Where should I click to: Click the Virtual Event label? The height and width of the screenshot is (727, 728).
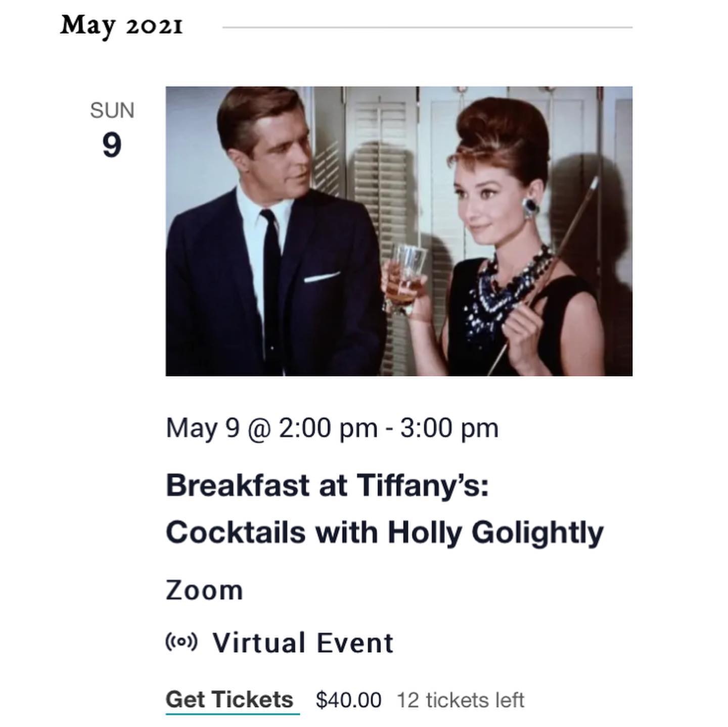pos(303,643)
